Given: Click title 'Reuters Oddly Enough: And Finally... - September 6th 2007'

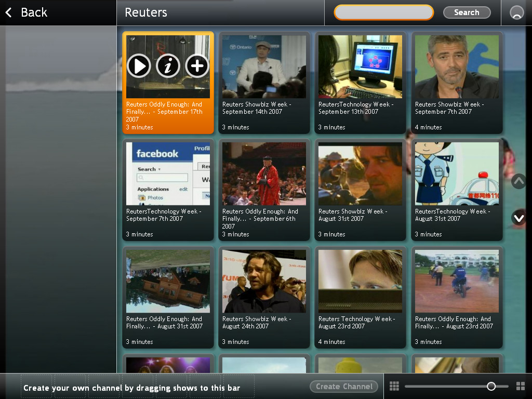Looking at the screenshot, I should tap(260, 219).
